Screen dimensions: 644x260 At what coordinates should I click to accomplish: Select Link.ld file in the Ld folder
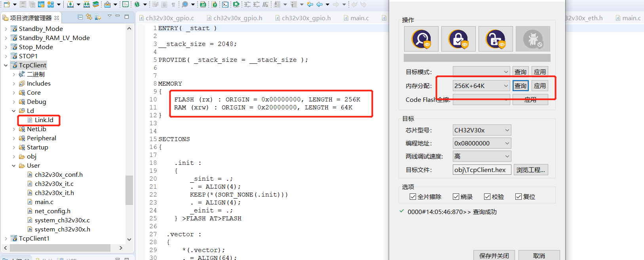coord(44,120)
